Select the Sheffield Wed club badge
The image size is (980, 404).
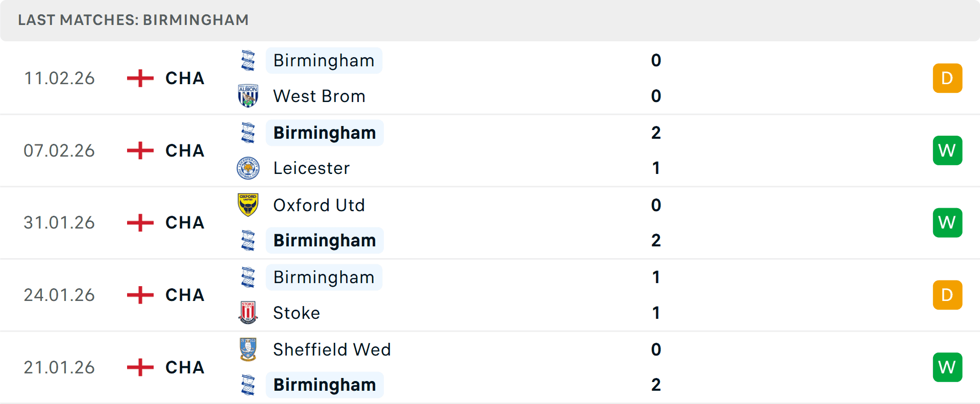pos(248,350)
